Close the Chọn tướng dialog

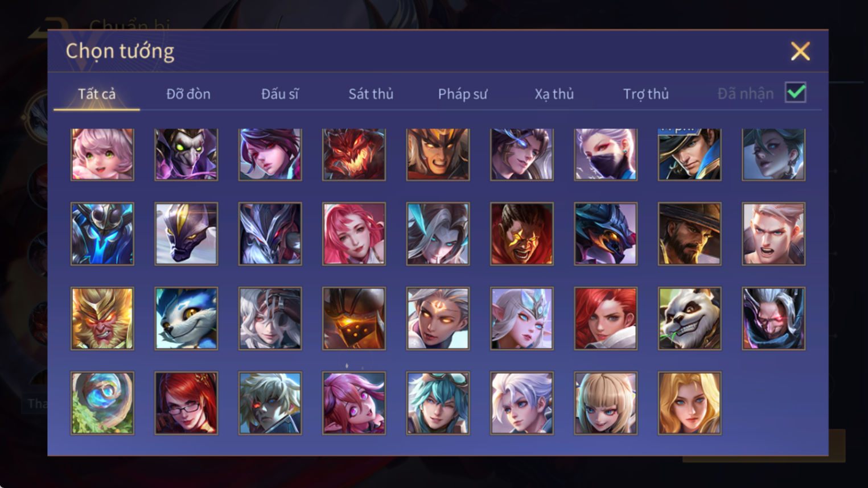tap(800, 51)
